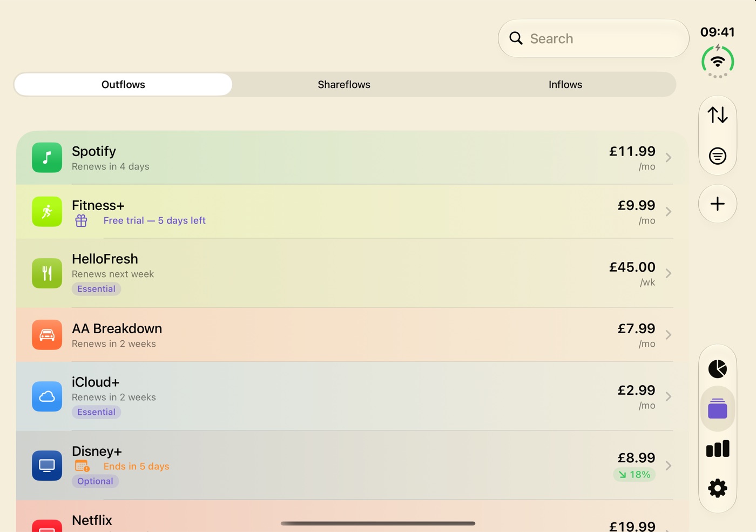
Task: Expand Spotify row chevron
Action: tap(669, 158)
